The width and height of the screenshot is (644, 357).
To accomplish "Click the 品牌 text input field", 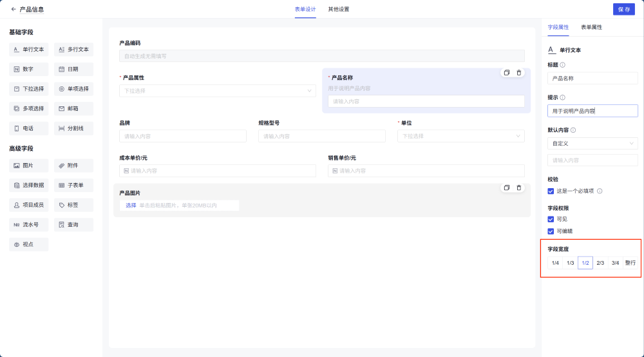I will 182,136.
